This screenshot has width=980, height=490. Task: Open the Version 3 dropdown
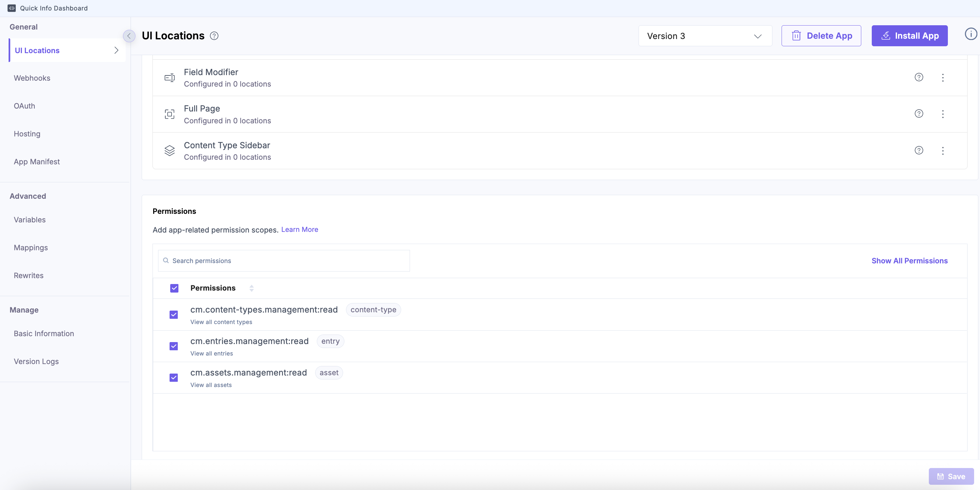click(705, 36)
